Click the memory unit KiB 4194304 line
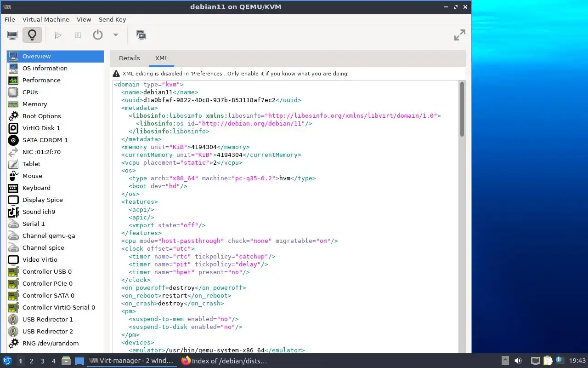 click(185, 147)
